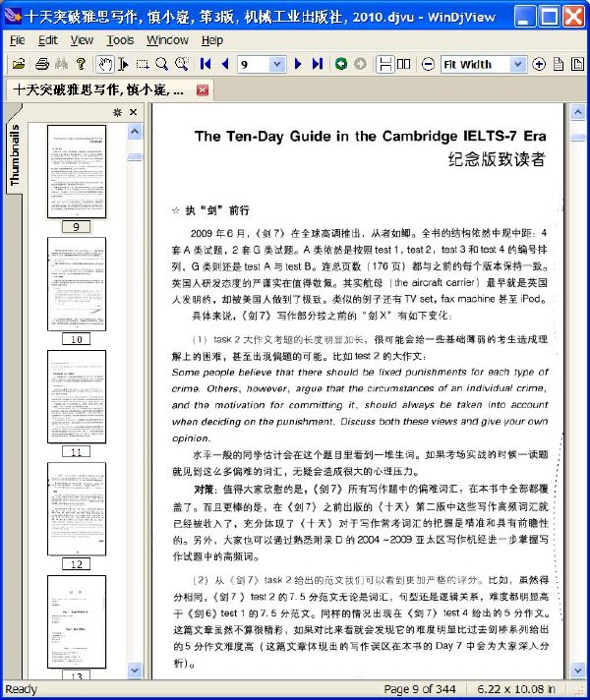Enable facing pages layout
The image size is (590, 700).
point(404,64)
